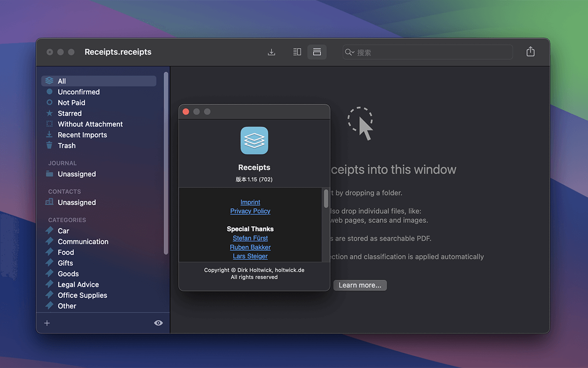Click the import download icon in toolbar

click(x=271, y=52)
